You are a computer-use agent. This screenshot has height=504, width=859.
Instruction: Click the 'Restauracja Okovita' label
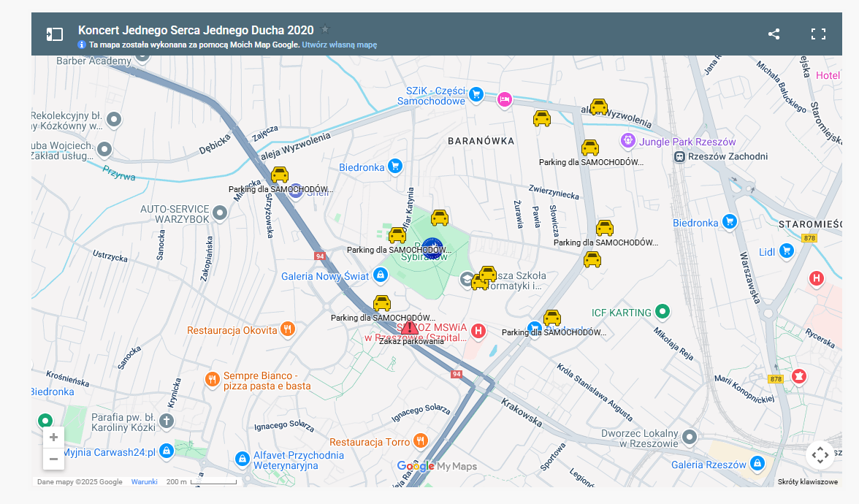232,330
